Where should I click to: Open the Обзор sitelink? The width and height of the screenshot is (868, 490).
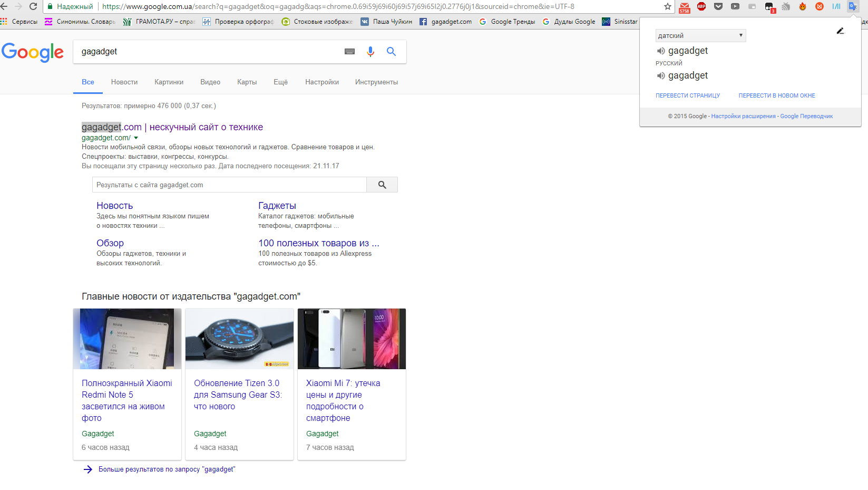pyautogui.click(x=110, y=243)
